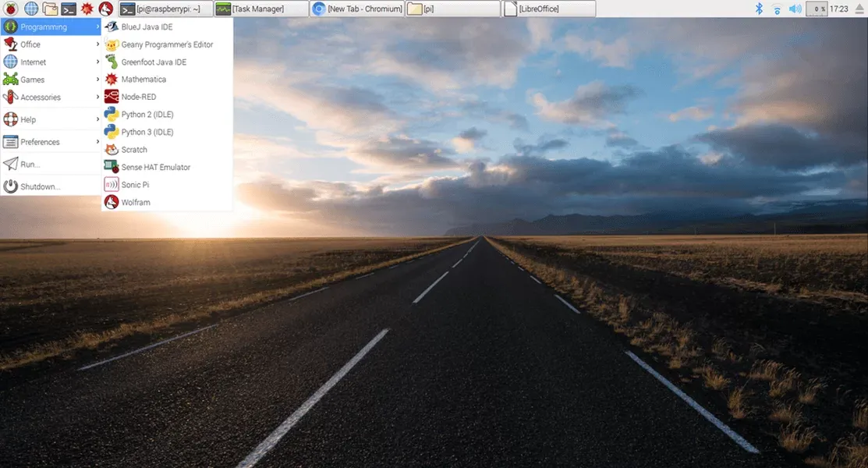Launch Python 3 (IDLE) text entry
The width and height of the screenshot is (868, 468).
[147, 132]
